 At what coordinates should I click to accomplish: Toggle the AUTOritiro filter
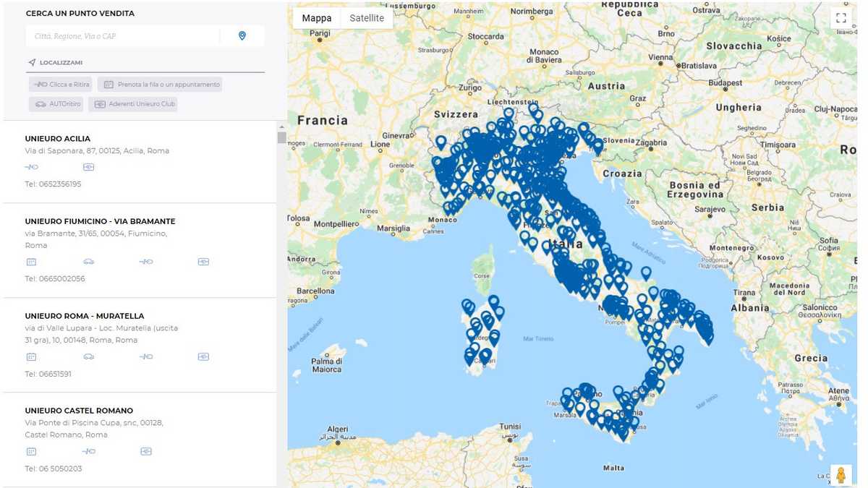coord(56,104)
